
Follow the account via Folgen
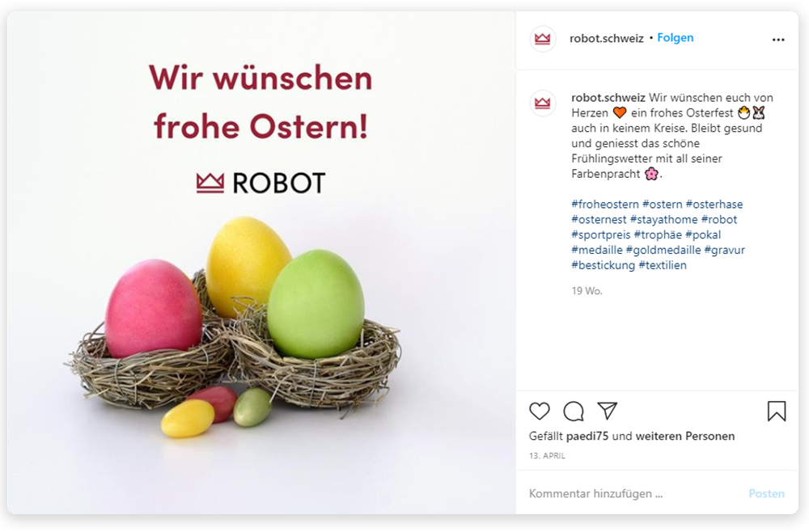coord(675,38)
